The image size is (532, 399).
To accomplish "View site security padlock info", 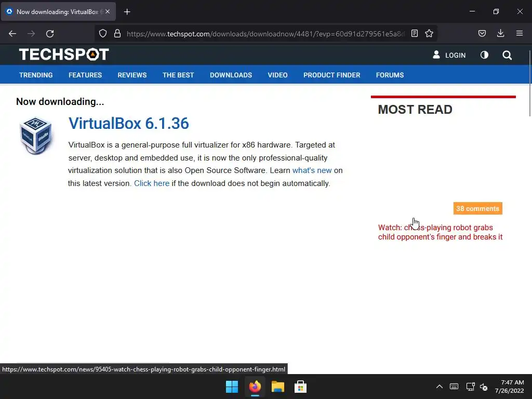I will (x=117, y=34).
